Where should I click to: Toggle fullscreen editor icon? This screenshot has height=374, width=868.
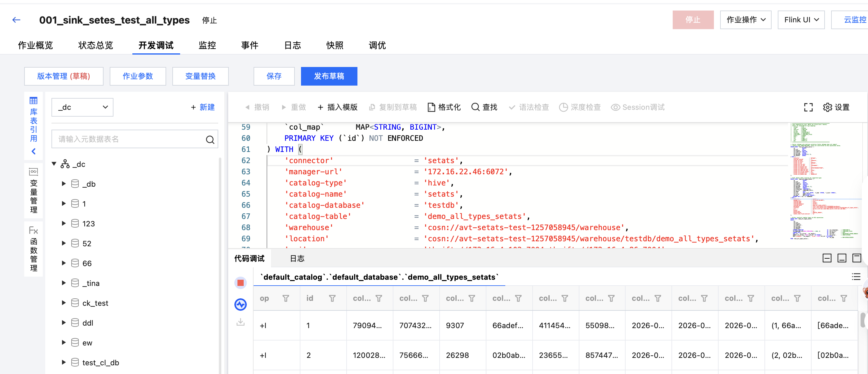(x=808, y=107)
